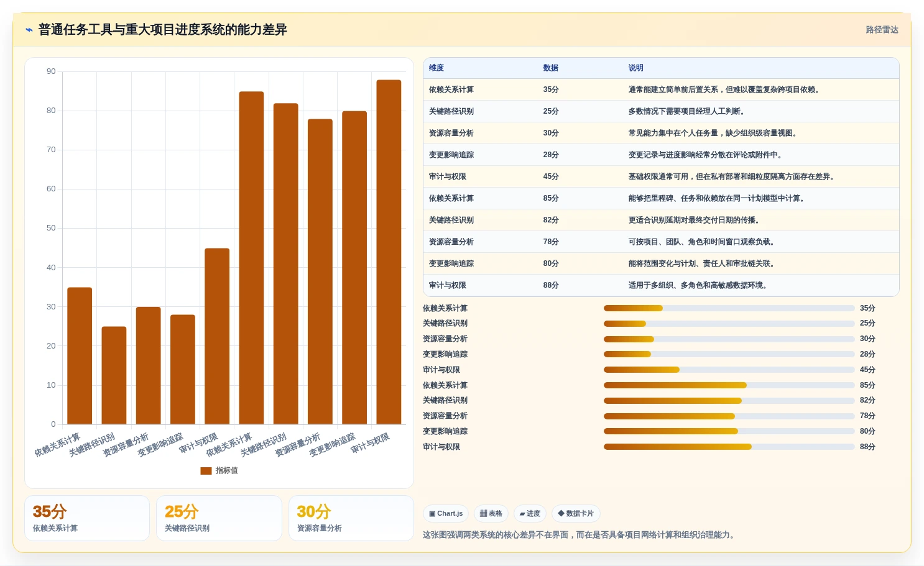Select the Chart.js chip

[x=446, y=513]
